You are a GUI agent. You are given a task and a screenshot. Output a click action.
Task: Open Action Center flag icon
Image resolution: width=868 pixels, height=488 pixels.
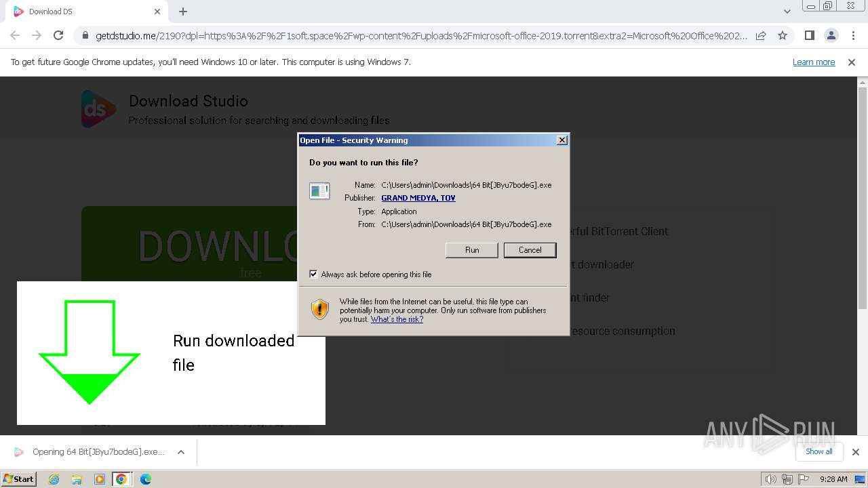(804, 479)
